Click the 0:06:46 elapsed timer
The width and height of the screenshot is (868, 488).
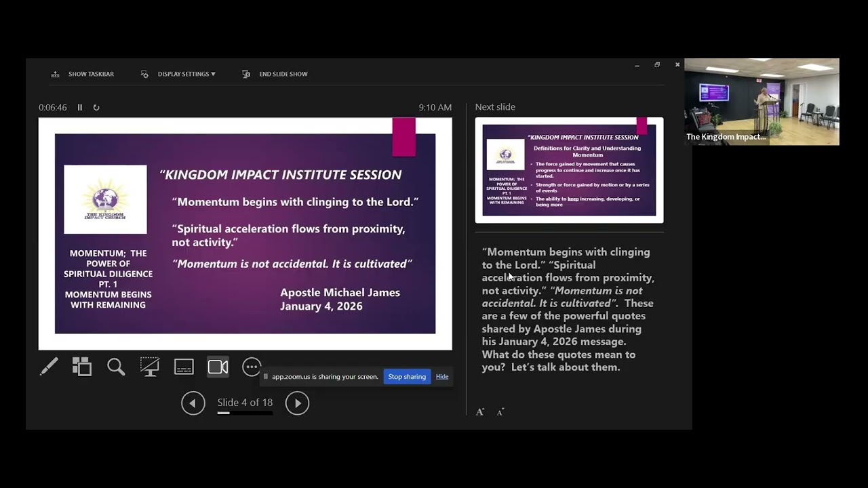(x=53, y=107)
